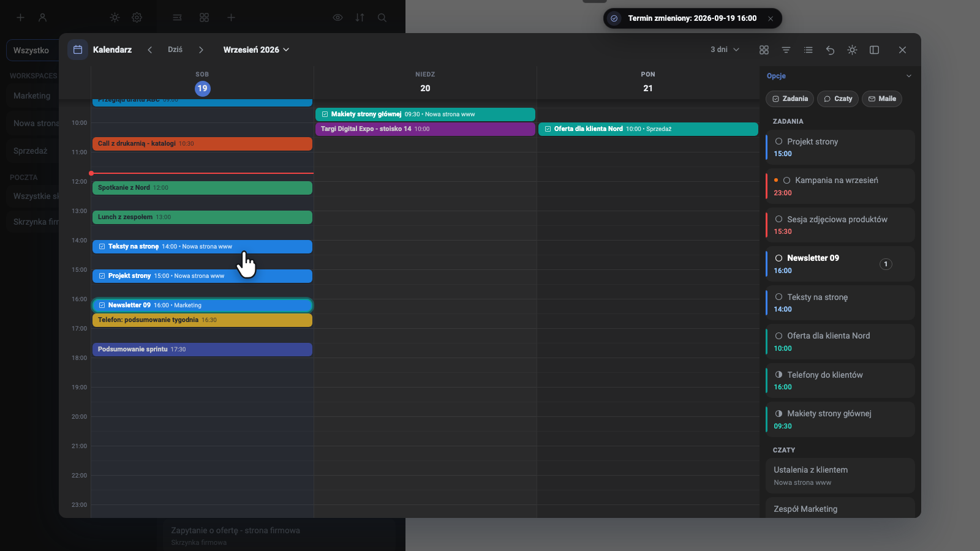Image resolution: width=980 pixels, height=551 pixels.
Task: Click the purple Targi Digital Expo event
Action: 425,129
